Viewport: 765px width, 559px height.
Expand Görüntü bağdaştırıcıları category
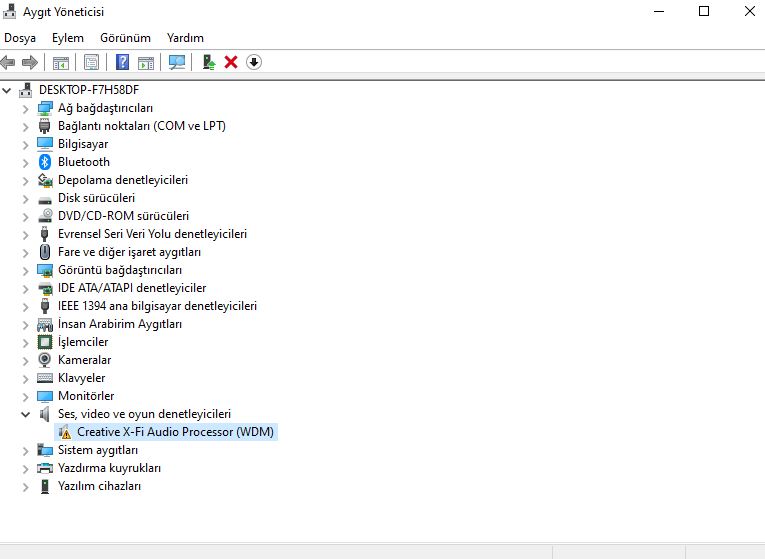click(x=25, y=271)
